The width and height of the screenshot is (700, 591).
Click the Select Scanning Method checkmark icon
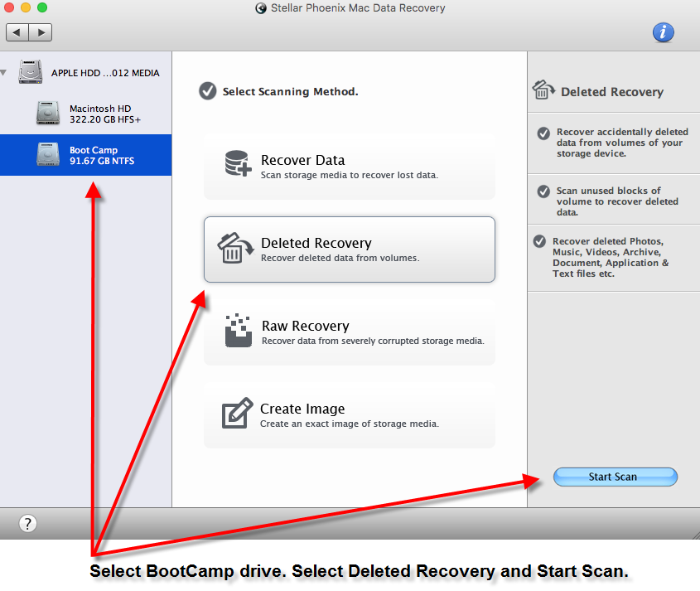[x=208, y=91]
